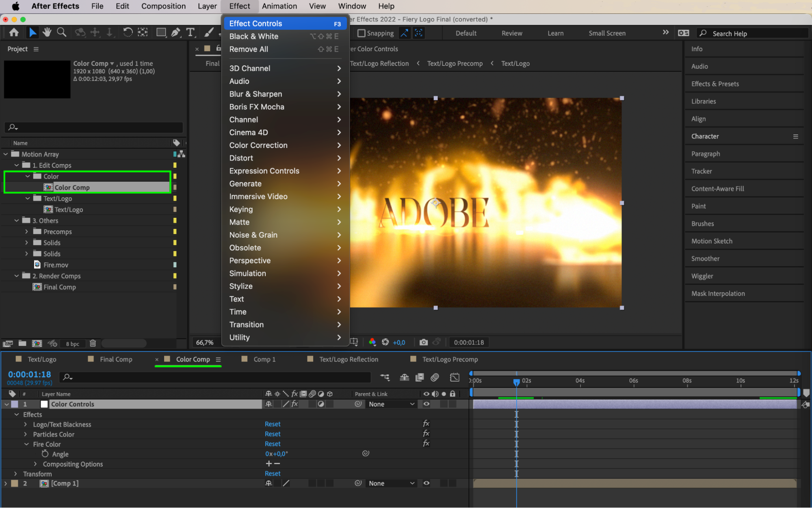Image resolution: width=812 pixels, height=508 pixels.
Task: Toggle visibility of Color Controls layer
Action: tap(426, 404)
